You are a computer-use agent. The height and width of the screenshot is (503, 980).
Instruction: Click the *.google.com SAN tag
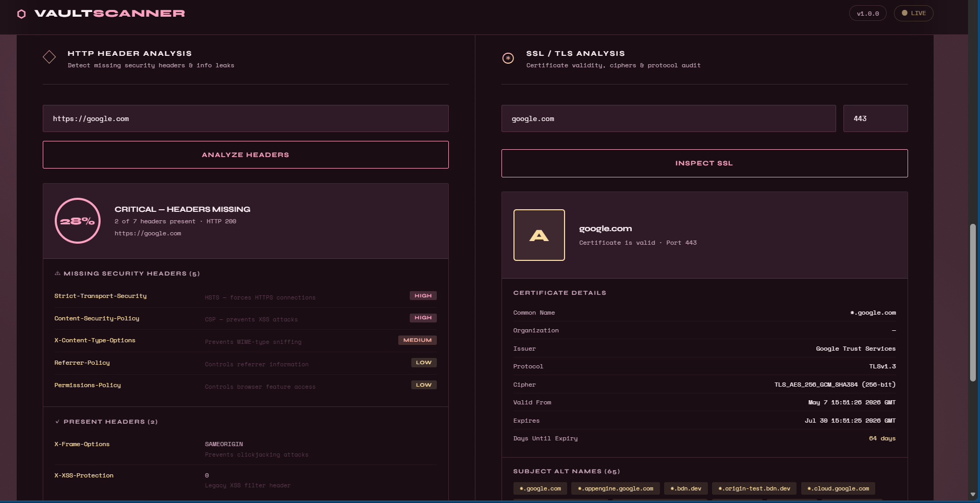(x=541, y=489)
